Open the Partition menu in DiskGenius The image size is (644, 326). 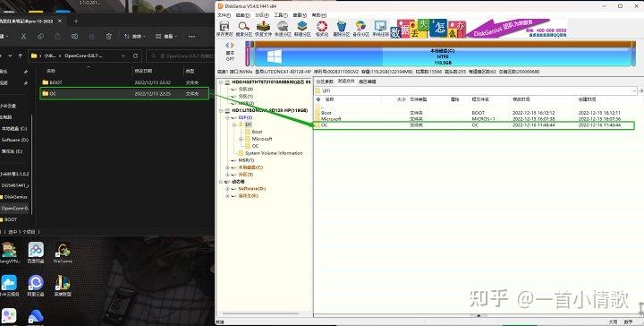(x=261, y=15)
